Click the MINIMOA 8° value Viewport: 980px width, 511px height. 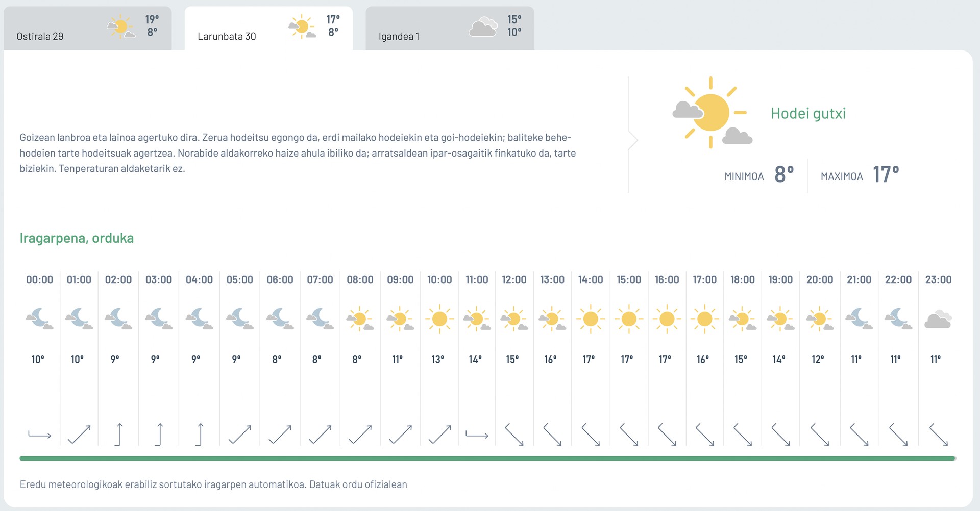[x=785, y=174]
